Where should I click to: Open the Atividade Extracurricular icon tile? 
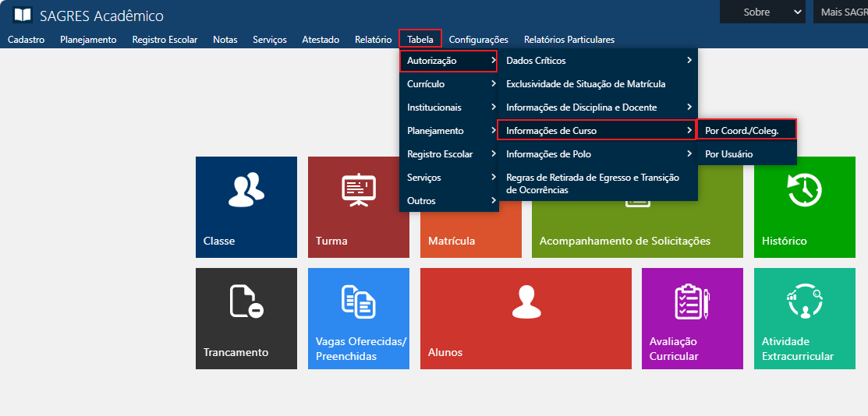tap(804, 301)
